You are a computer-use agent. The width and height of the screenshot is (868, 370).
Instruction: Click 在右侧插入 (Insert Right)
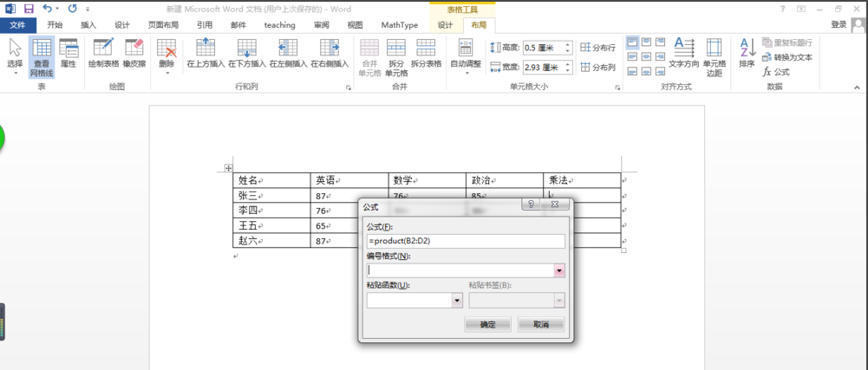tap(330, 54)
